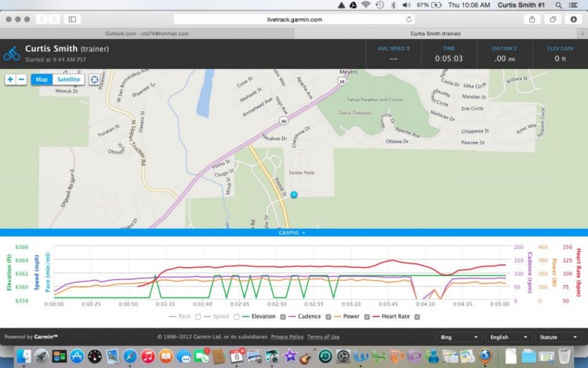588x368 pixels.
Task: Open System Preferences gear in Dock
Action: pyautogui.click(x=343, y=356)
